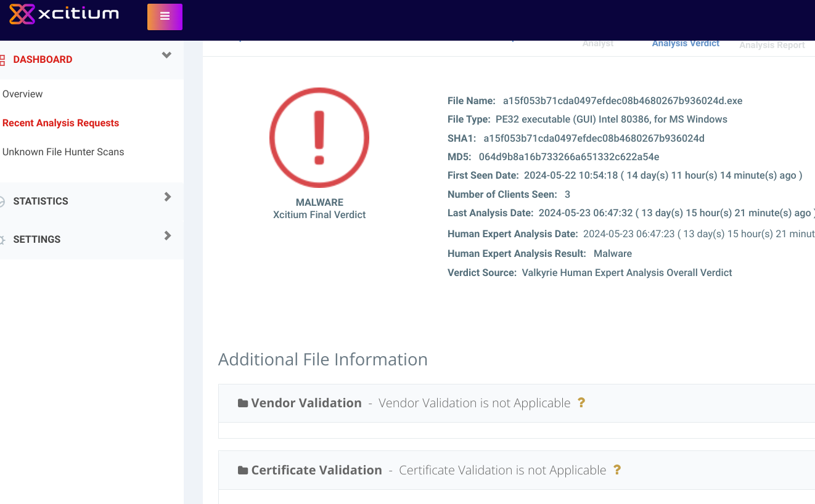Click the Human Expert Analysis Result Malware value
Viewport: 815px width, 504px height.
point(613,254)
